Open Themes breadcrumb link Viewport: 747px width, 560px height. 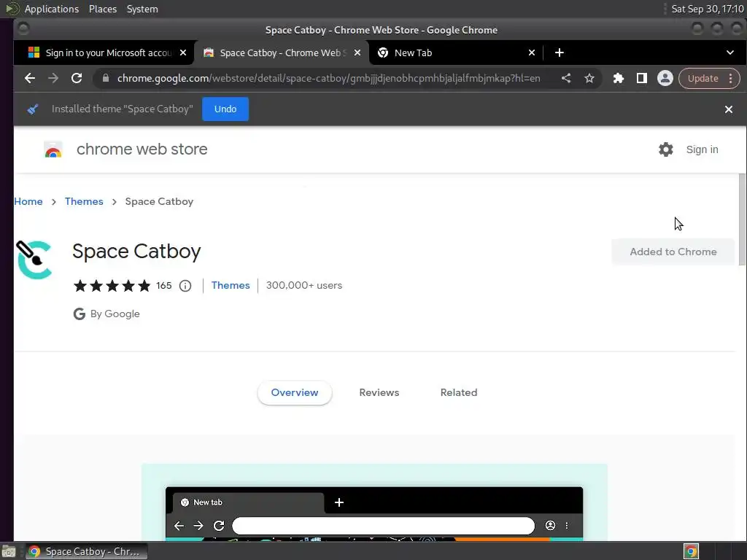click(x=84, y=201)
